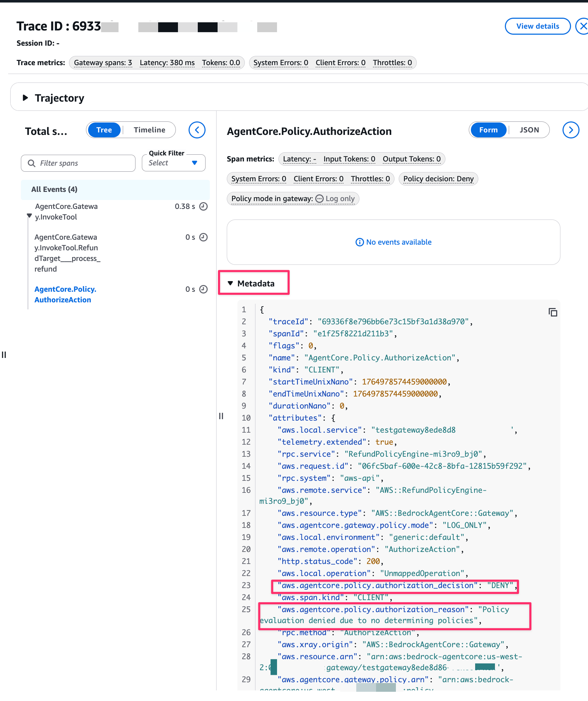Select the AgentCore.Policy.AuthorizeAction span
Viewport: 588px width, 701px height.
click(65, 295)
